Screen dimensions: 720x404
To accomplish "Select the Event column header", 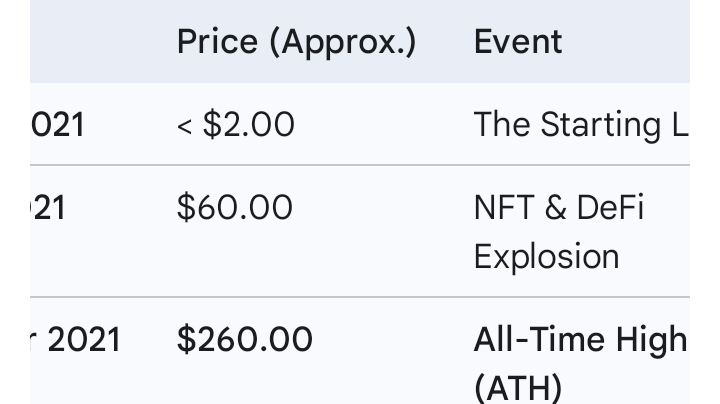I will click(x=518, y=42).
